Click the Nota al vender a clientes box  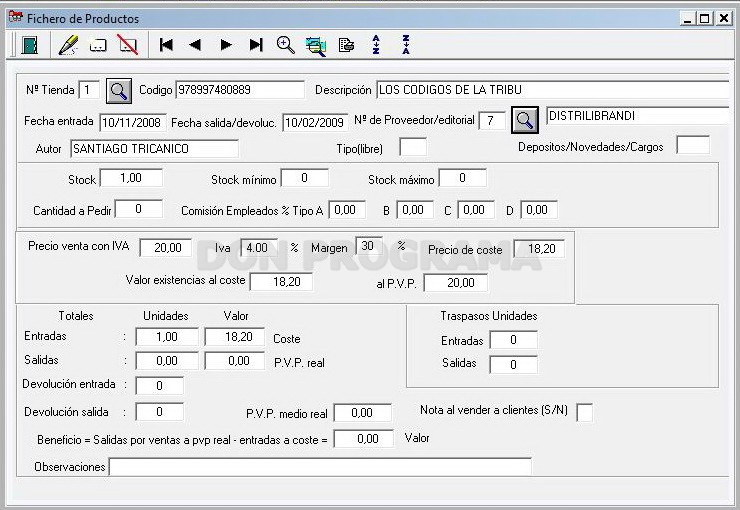(x=585, y=412)
